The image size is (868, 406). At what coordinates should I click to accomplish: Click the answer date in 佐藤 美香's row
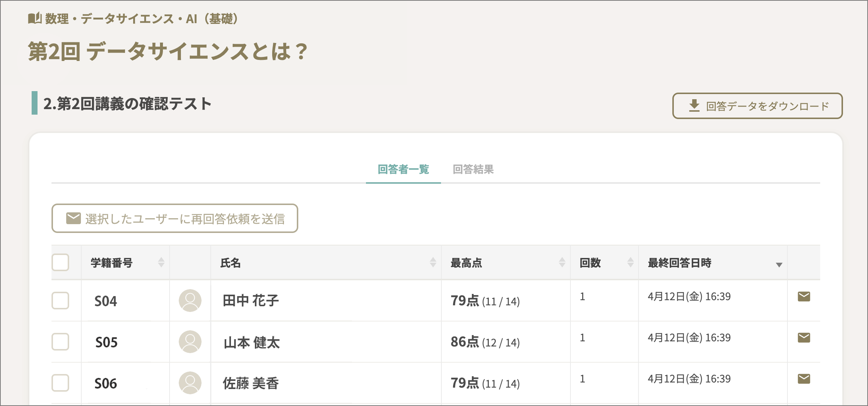point(689,379)
